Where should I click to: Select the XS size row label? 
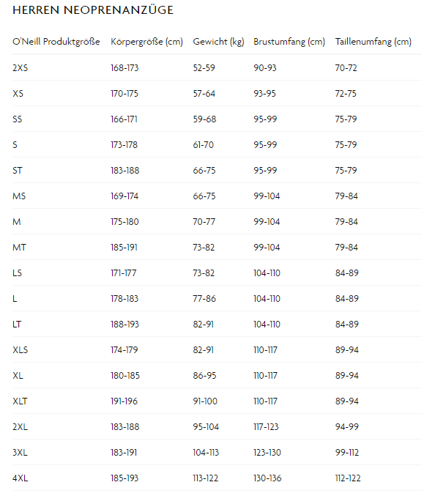pos(18,94)
